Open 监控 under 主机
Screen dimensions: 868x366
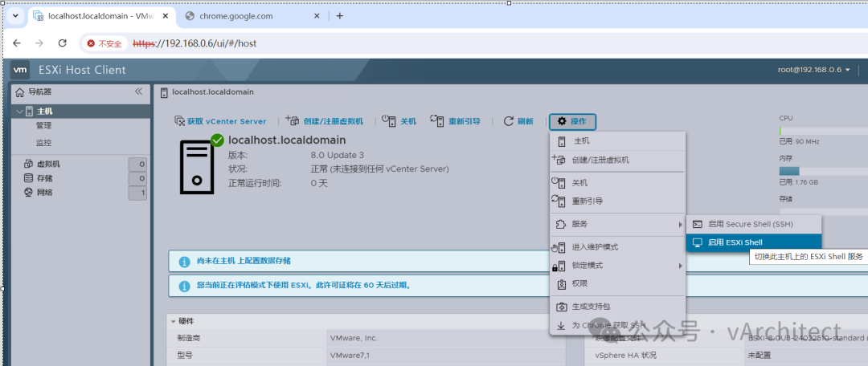point(43,143)
